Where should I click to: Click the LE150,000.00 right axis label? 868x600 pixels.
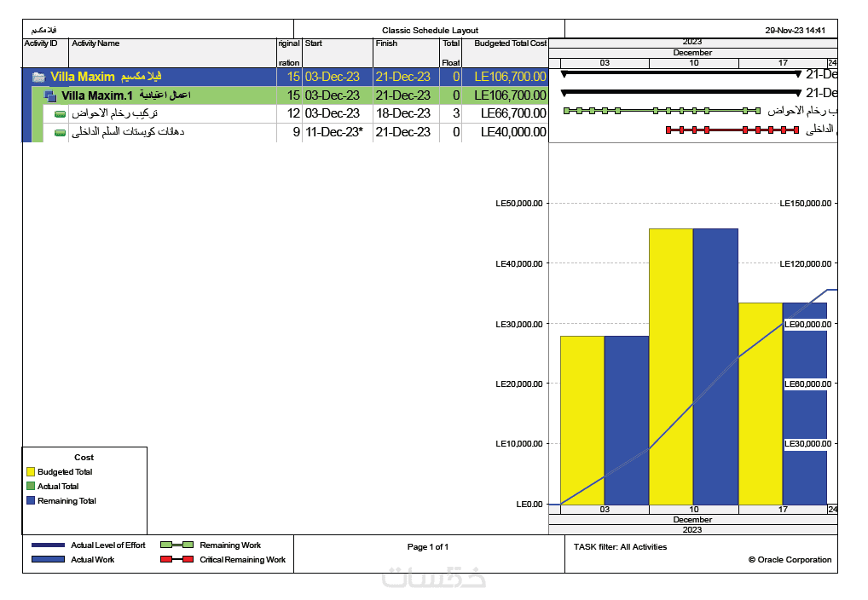(806, 204)
